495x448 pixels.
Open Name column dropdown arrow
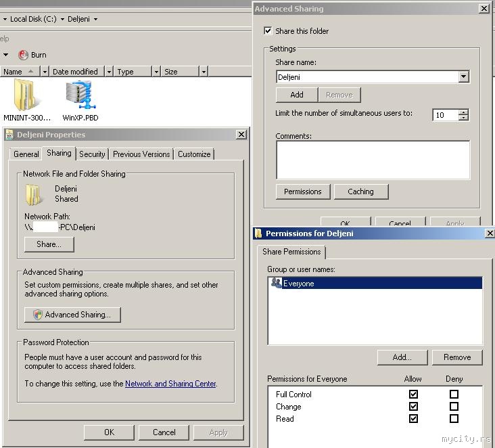point(45,72)
